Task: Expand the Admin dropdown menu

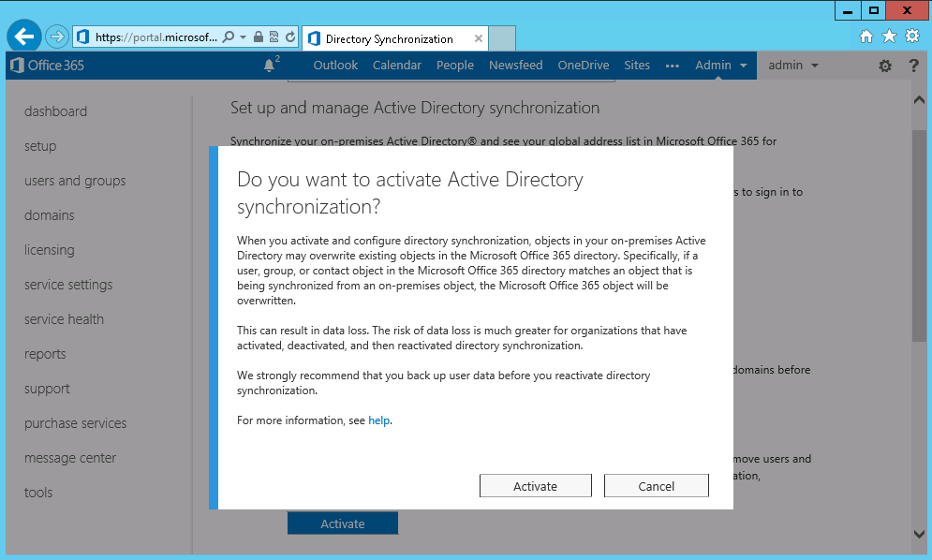Action: click(x=721, y=66)
